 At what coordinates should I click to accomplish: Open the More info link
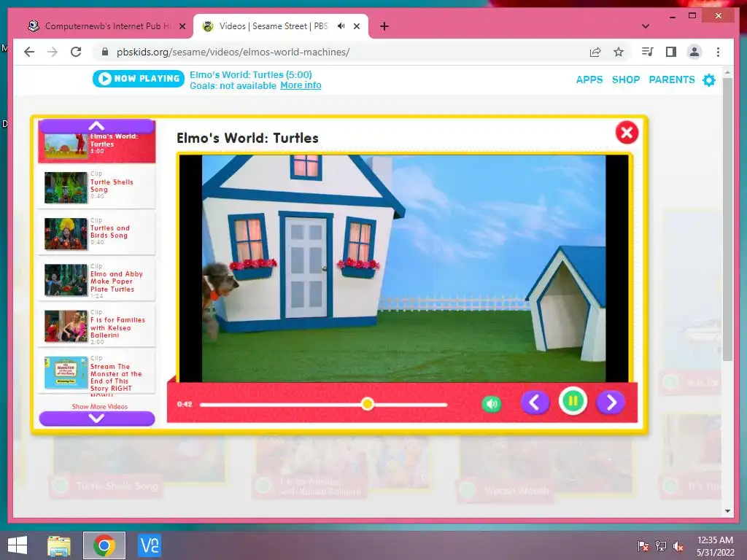click(301, 85)
